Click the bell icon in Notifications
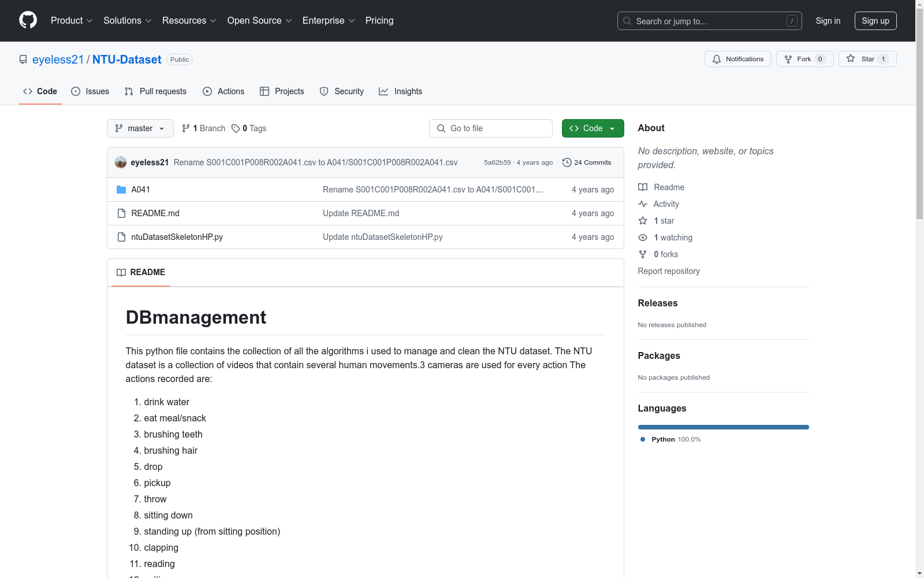This screenshot has width=924, height=578. (x=717, y=59)
